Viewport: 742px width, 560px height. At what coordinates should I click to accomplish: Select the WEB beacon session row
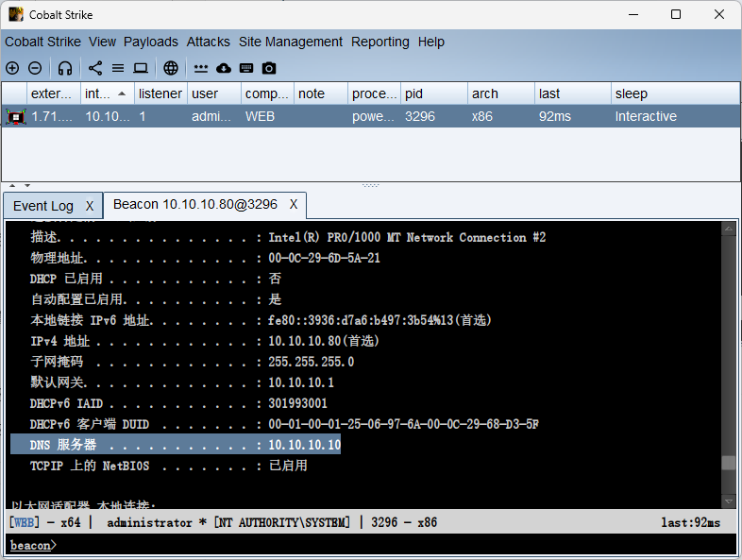370,116
